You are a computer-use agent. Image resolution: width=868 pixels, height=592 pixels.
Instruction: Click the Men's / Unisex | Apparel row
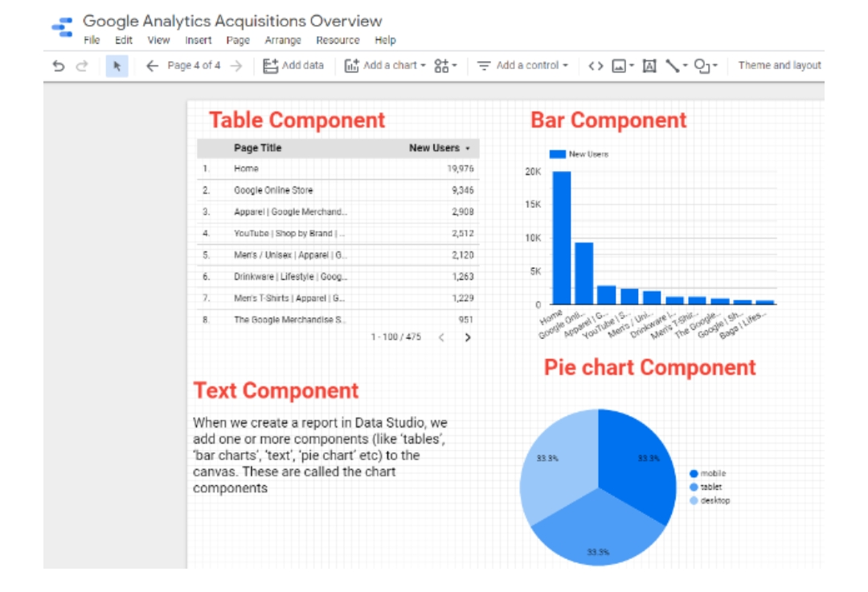(x=338, y=255)
